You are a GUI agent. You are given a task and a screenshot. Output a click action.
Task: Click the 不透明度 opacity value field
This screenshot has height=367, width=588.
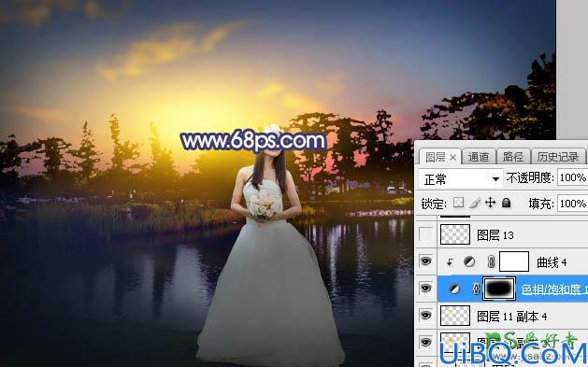(x=573, y=177)
